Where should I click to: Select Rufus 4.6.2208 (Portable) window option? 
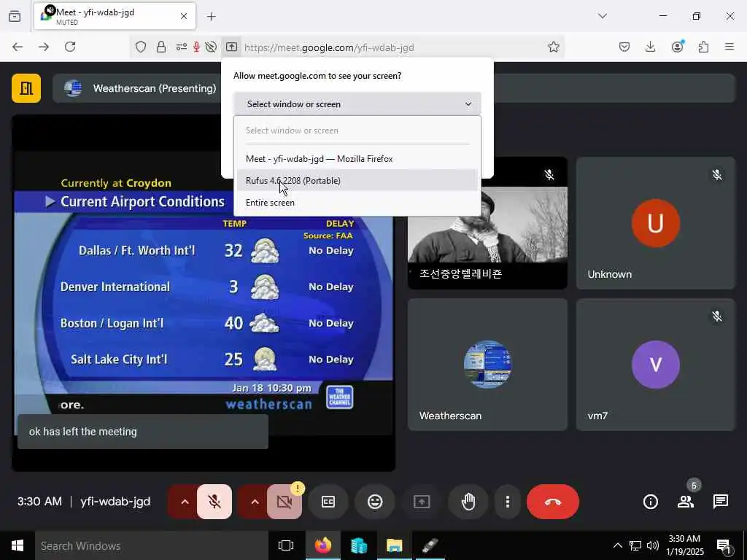coord(357,181)
